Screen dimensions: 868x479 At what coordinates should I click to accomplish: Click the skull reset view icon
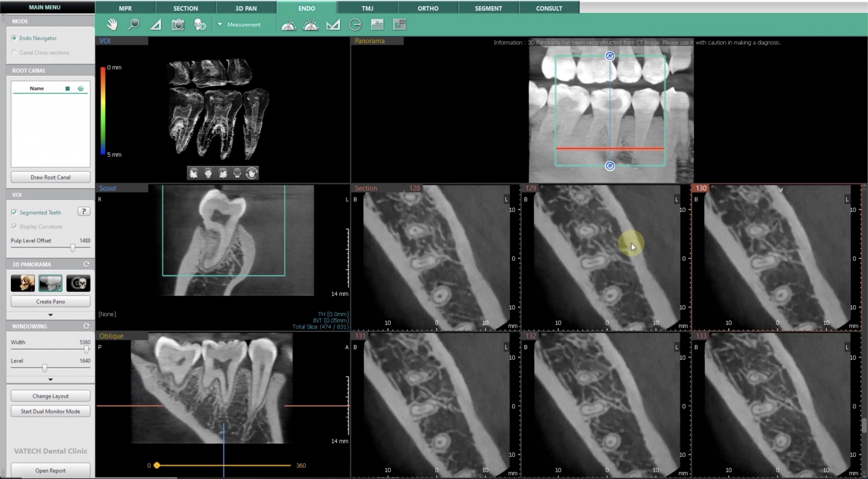pos(200,24)
